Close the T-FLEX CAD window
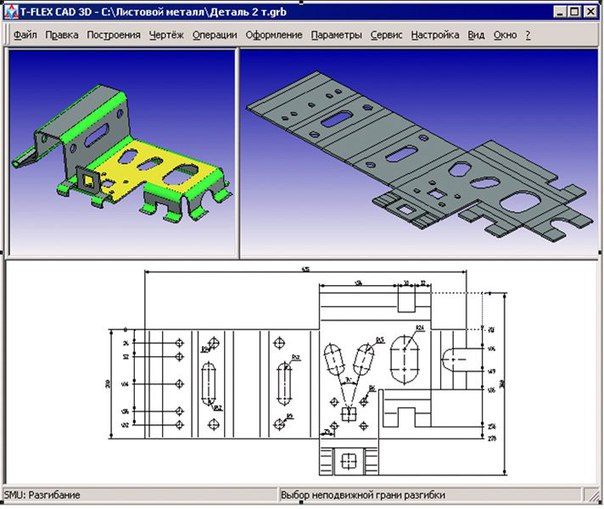This screenshot has width=604, height=509. [590, 12]
